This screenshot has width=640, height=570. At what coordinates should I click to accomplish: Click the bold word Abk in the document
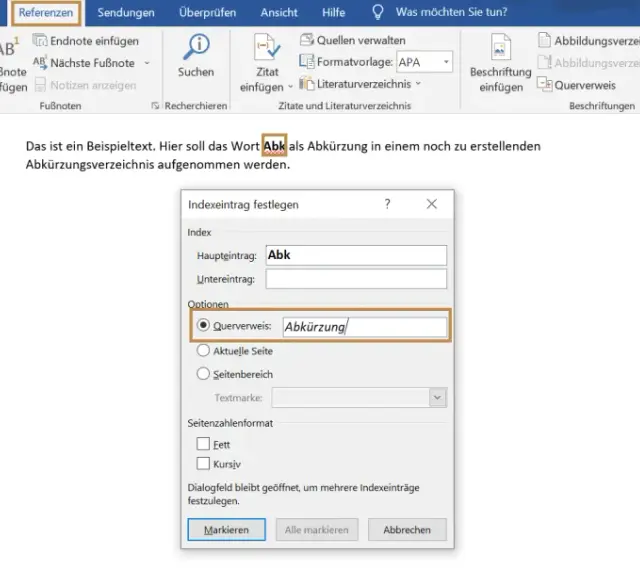(x=274, y=145)
